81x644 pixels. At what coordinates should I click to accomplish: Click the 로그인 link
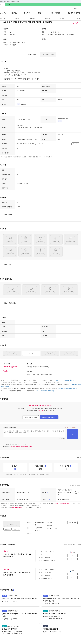coord(76,8)
